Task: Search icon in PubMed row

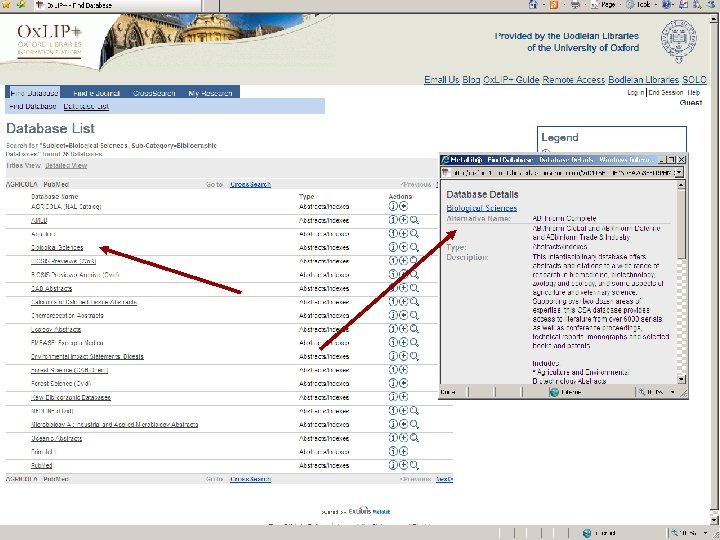Action: pyautogui.click(x=414, y=465)
